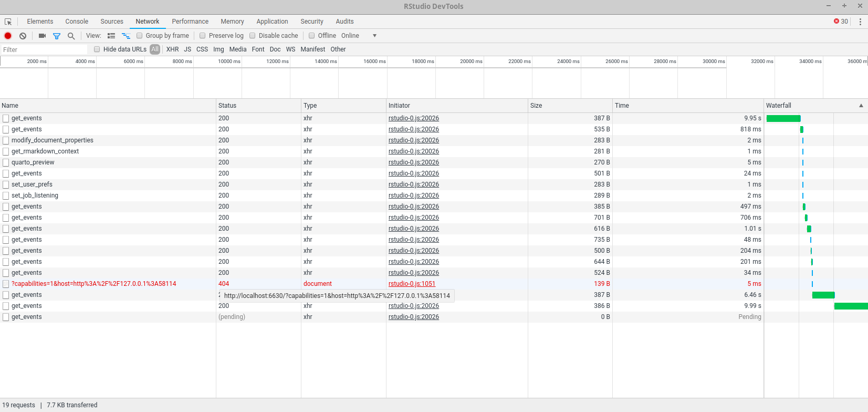Open network search magnifier icon

tap(71, 36)
